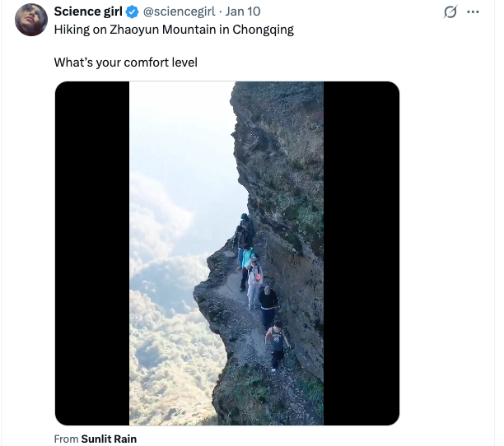
Task: Click the blue verified badge
Action: point(132,12)
